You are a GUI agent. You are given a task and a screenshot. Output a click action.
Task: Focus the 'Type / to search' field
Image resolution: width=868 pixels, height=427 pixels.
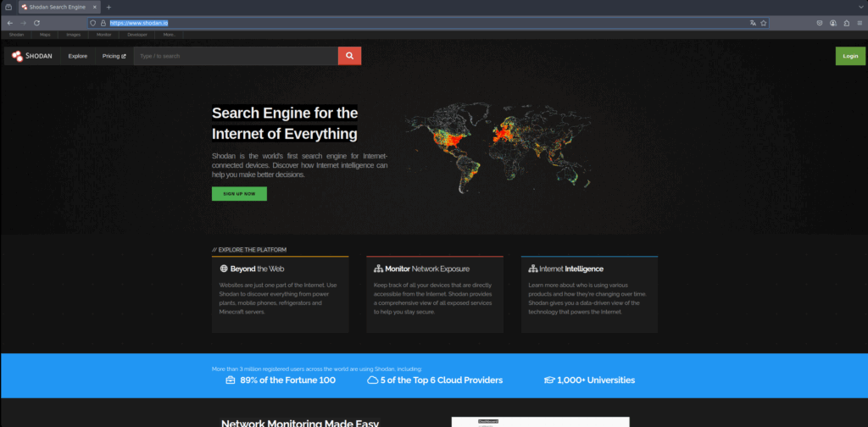point(235,56)
